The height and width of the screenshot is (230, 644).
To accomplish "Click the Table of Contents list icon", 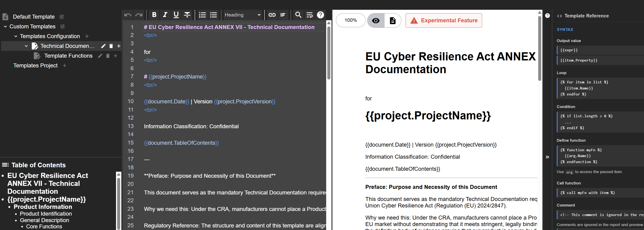I will click(x=5, y=165).
